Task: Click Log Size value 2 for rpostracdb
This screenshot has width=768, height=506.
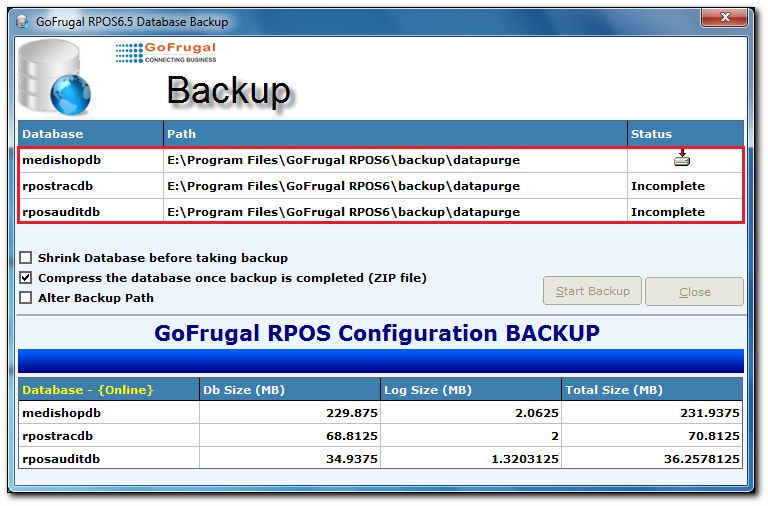Action: (x=554, y=435)
